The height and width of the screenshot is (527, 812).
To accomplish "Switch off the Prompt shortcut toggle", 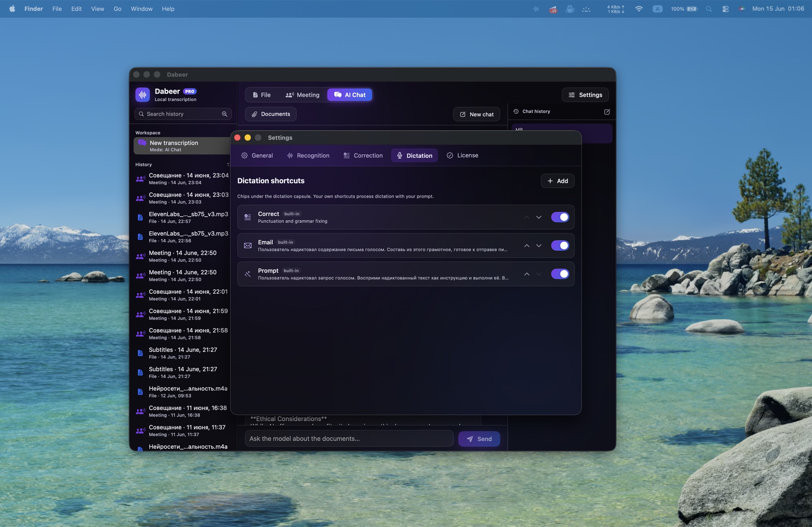I will (x=560, y=274).
